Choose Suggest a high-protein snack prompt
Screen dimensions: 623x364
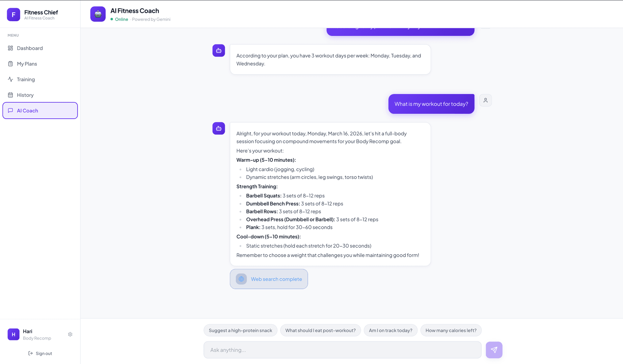coord(240,330)
